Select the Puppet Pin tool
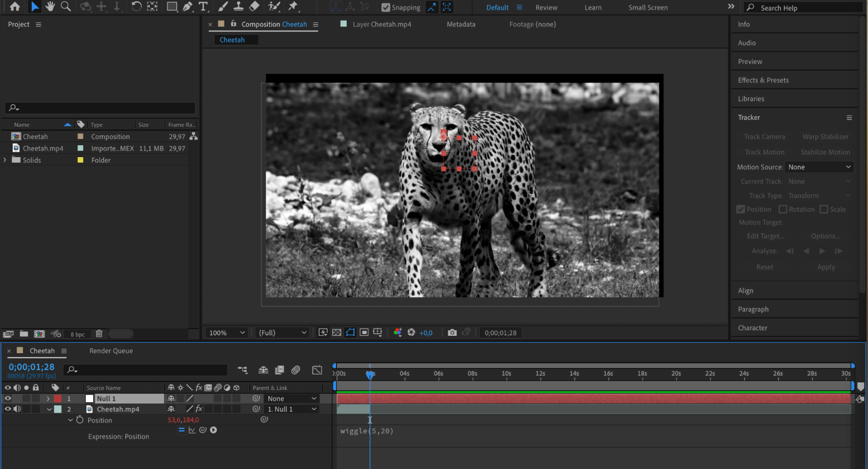This screenshot has height=469, width=868. pos(293,7)
